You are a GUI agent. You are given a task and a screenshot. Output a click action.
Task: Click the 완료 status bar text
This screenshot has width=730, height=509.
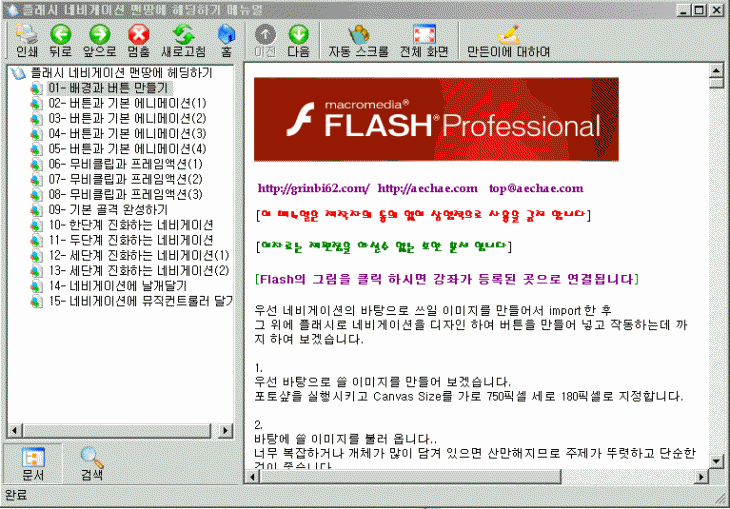(x=16, y=495)
